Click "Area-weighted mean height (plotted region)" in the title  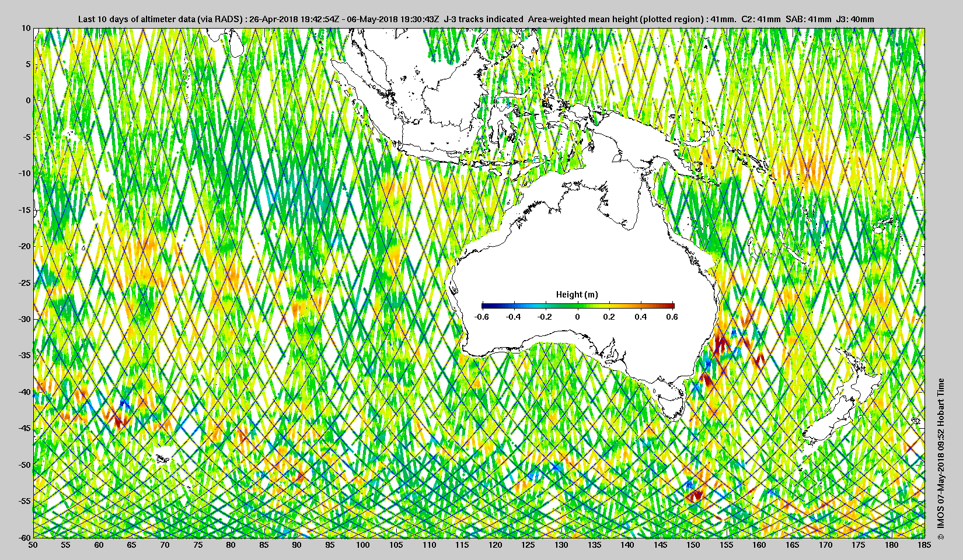[616, 19]
